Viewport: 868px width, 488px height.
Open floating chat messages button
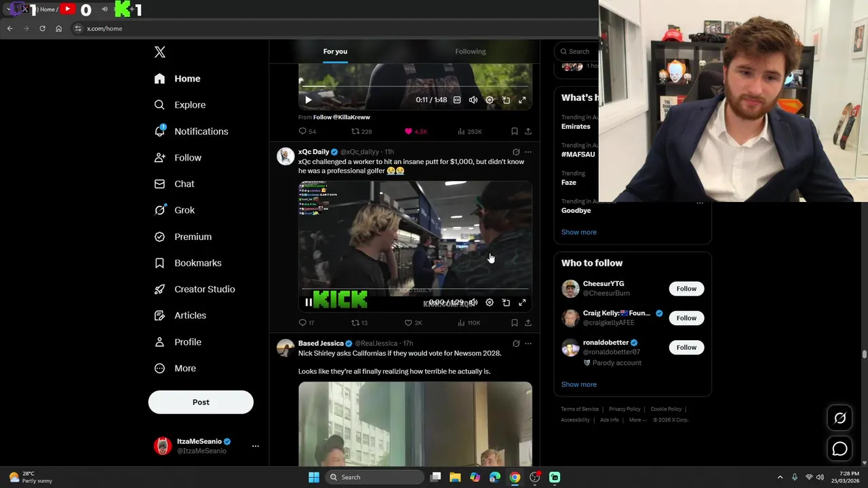point(840,449)
